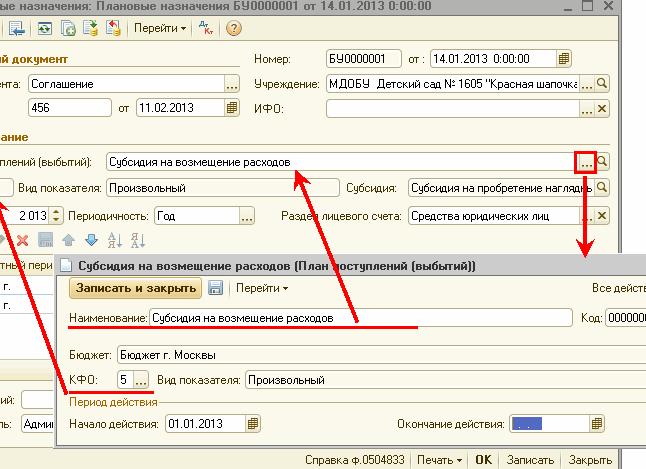646x469 pixels.
Task: Click the OK button at bottom
Action: [484, 460]
